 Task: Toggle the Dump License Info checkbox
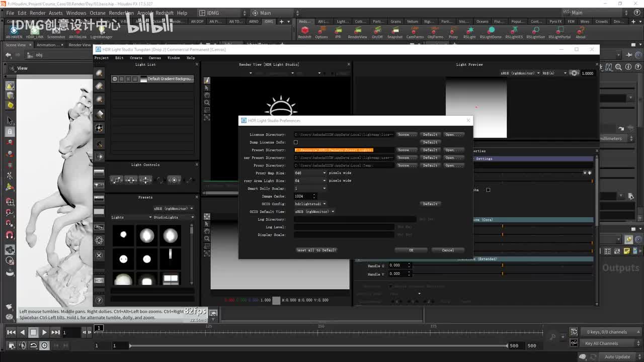(x=296, y=142)
